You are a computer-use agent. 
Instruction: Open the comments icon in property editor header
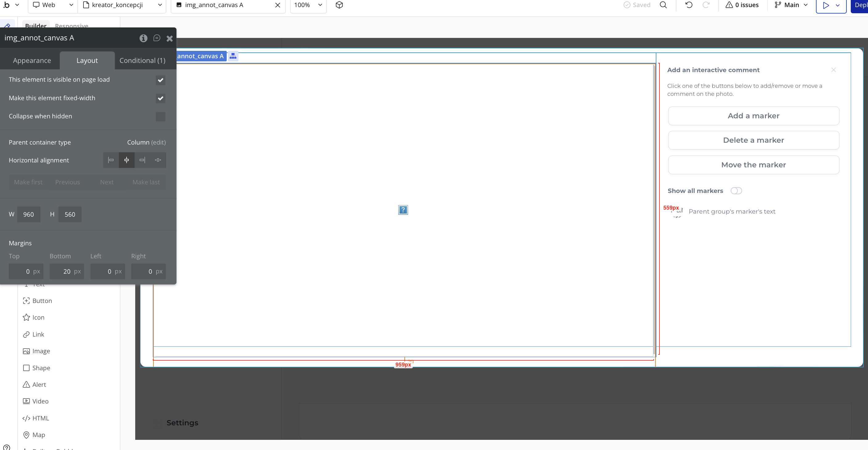coord(157,38)
